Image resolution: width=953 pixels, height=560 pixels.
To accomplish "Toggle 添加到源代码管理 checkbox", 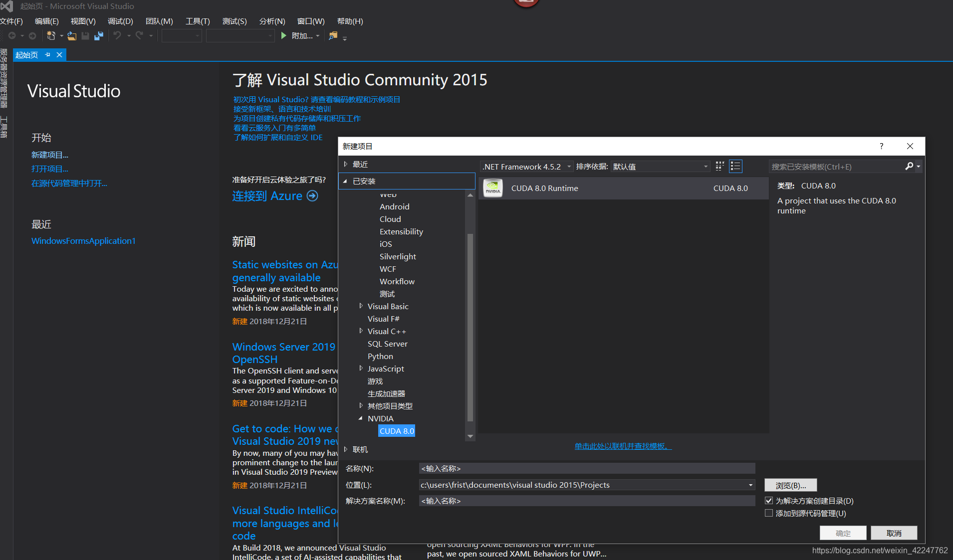I will pos(769,513).
